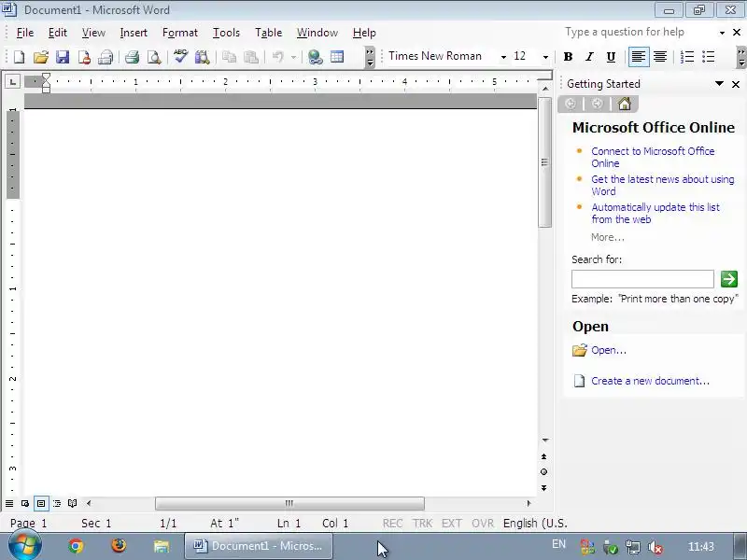Insert a hyperlink with the globe icon
Viewport: 747px width, 560px height.
point(315,57)
